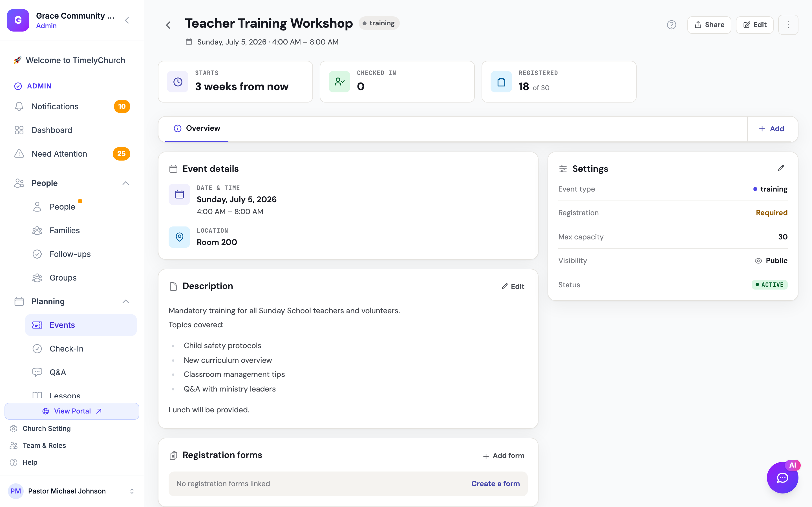Click the Add tab button
The image size is (812, 507).
(772, 129)
